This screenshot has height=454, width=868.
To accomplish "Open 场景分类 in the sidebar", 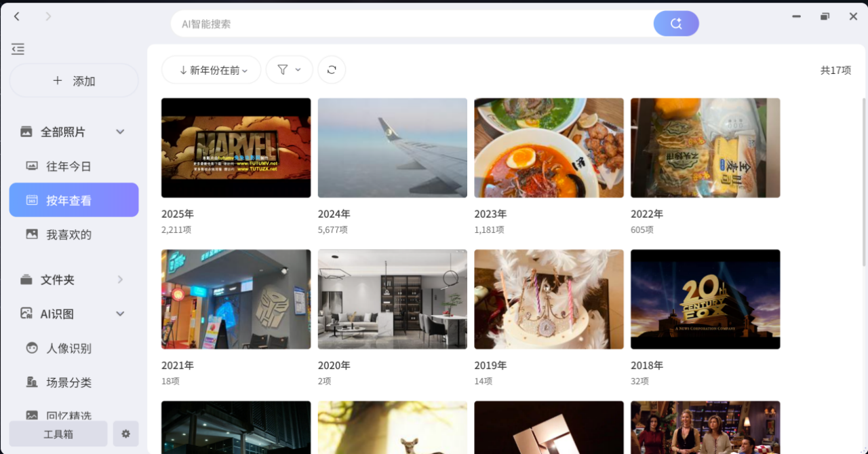I will point(74,382).
